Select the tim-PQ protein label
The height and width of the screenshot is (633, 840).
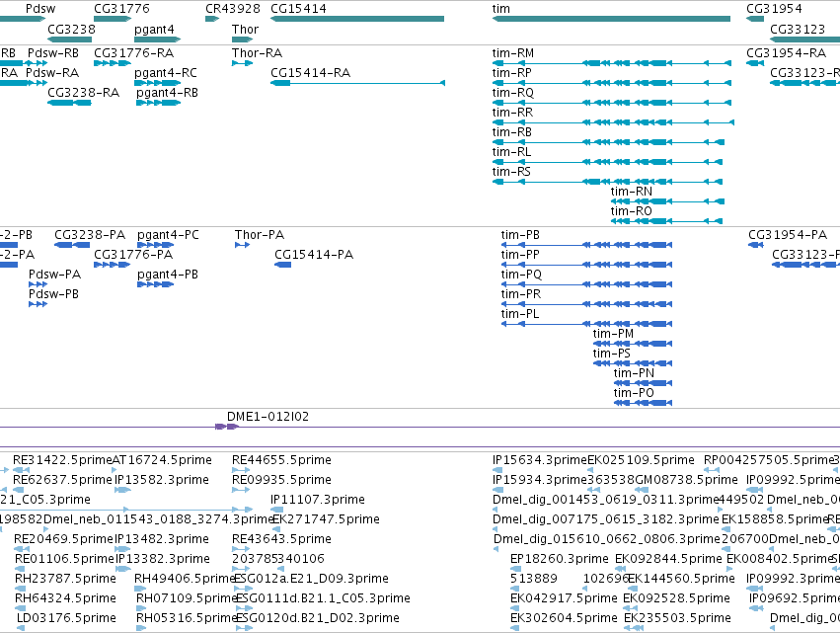click(x=521, y=275)
